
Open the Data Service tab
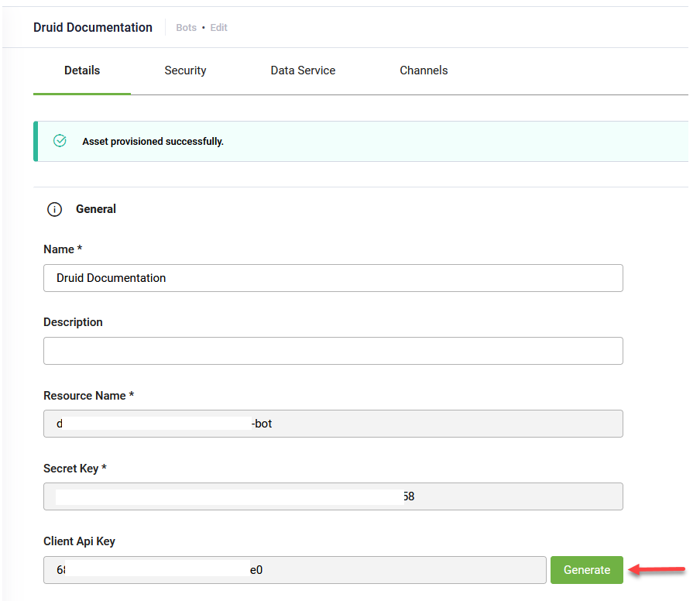click(303, 70)
